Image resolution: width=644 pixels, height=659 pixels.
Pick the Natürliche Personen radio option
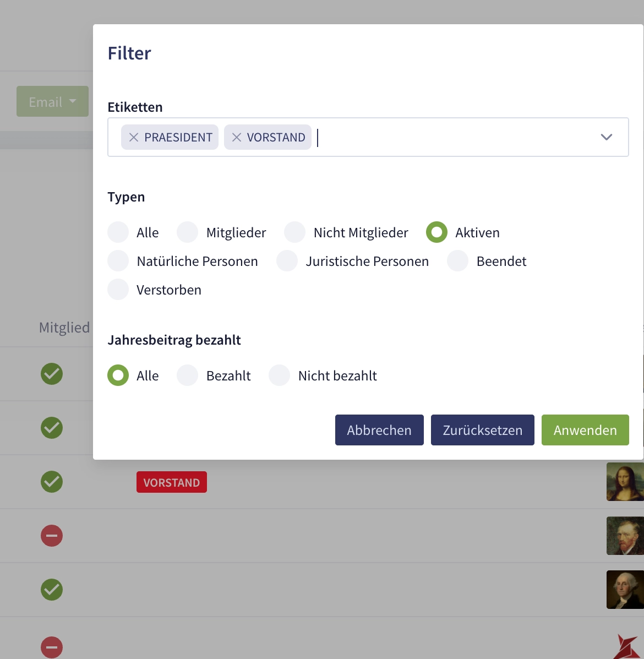(x=118, y=261)
